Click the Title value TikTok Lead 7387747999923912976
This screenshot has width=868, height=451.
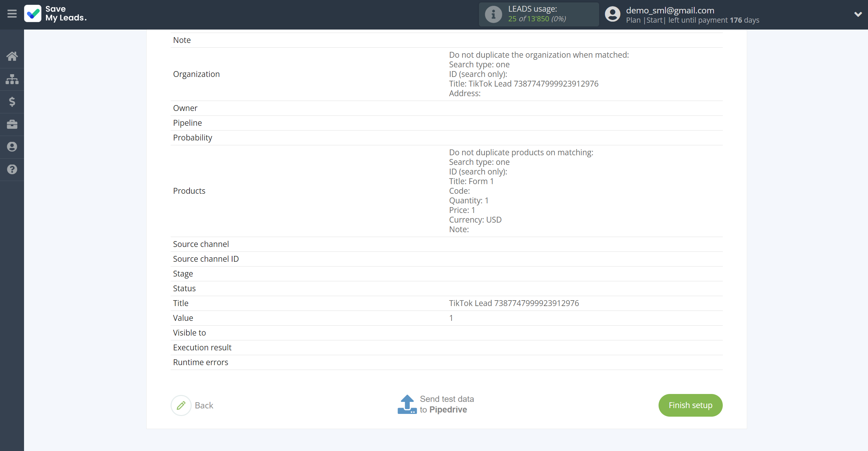tap(514, 303)
